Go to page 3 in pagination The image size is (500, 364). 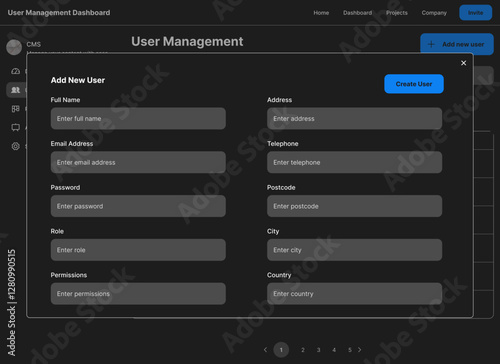pyautogui.click(x=318, y=350)
